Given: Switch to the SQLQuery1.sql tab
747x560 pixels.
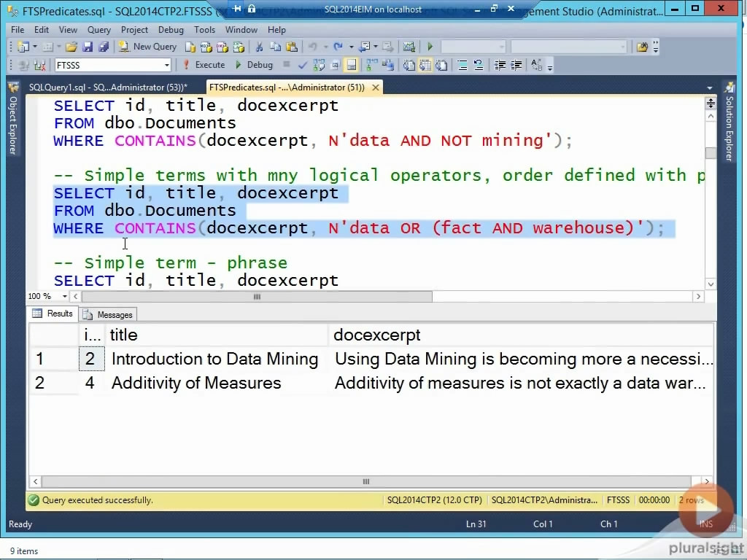Looking at the screenshot, I should click(108, 87).
